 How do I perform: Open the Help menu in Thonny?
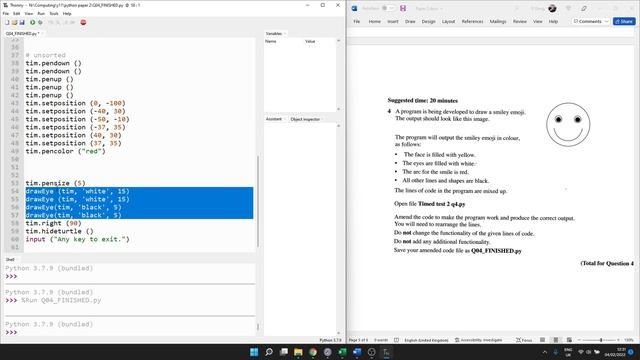pos(67,13)
